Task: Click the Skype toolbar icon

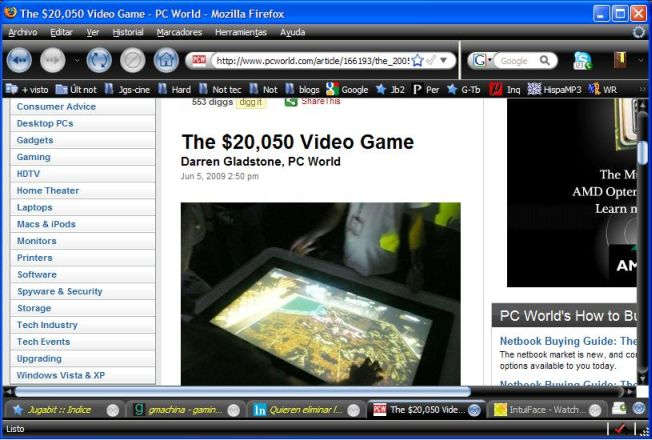Action: click(582, 61)
